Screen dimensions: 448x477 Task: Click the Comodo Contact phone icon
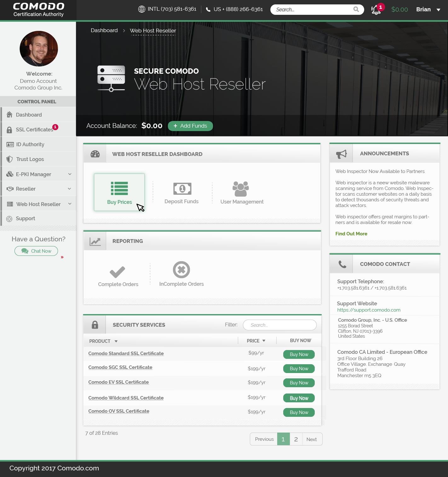tap(342, 264)
